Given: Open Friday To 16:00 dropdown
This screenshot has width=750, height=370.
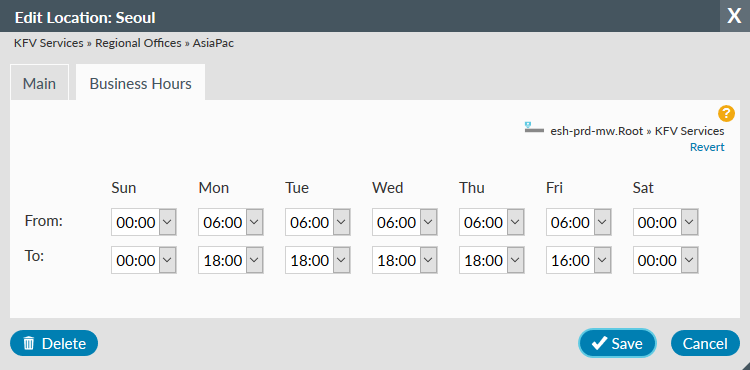Looking at the screenshot, I should pos(579,260).
